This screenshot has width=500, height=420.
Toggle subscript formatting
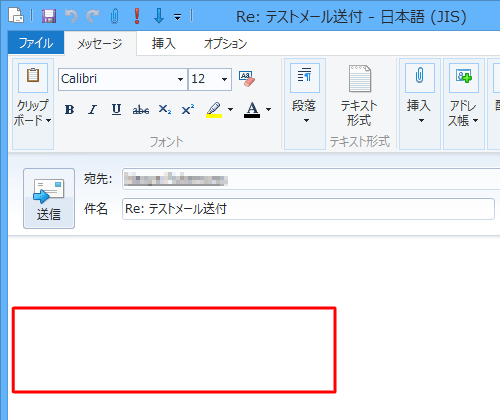(165, 110)
